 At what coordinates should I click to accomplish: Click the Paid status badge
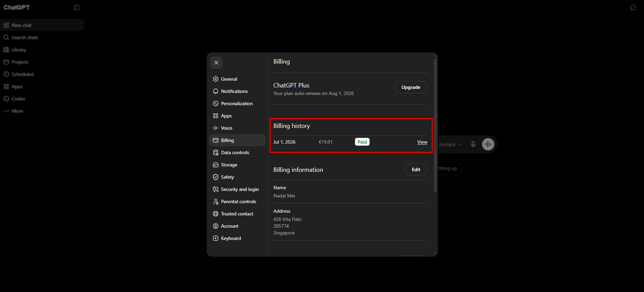pos(362,142)
